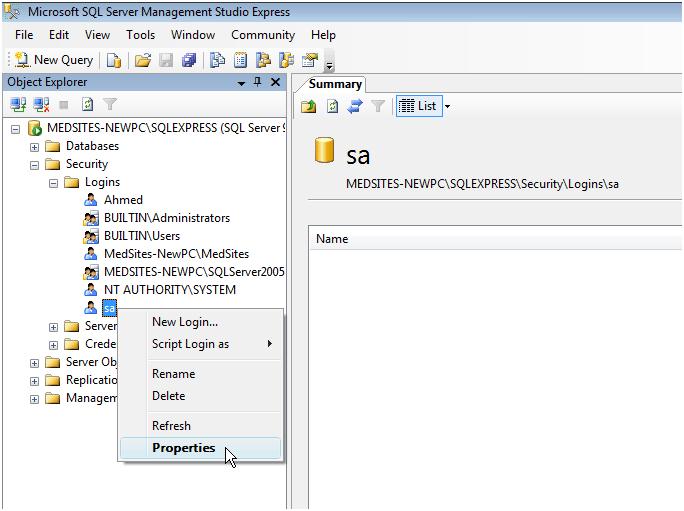The height and width of the screenshot is (511, 684).
Task: Click the Connect icon in Object Explorer
Action: tap(18, 104)
